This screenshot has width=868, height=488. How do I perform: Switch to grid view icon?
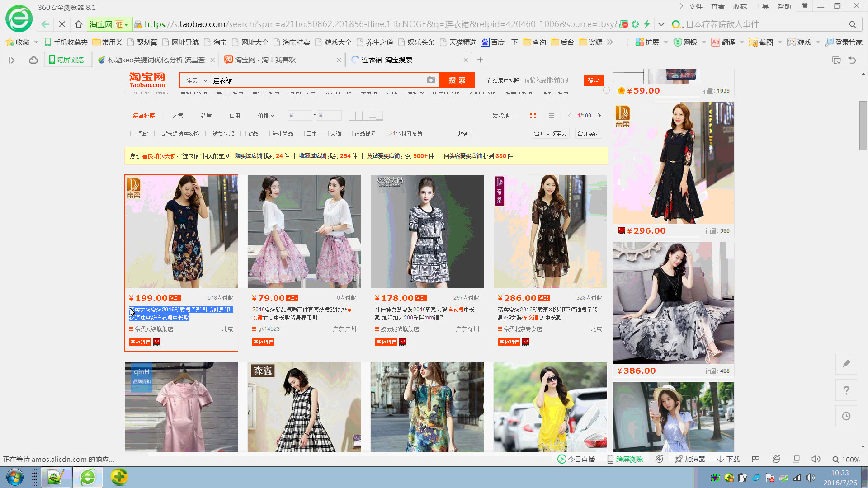533,116
